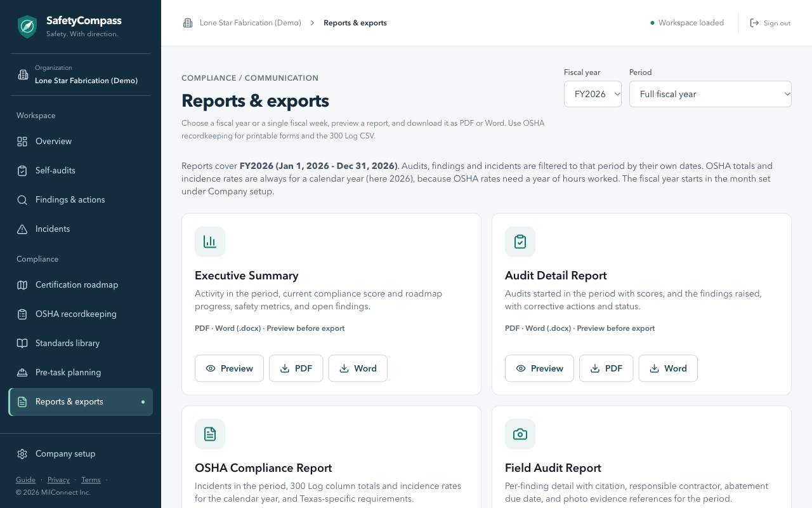Click the Certification roadmap map icon

tap(22, 285)
